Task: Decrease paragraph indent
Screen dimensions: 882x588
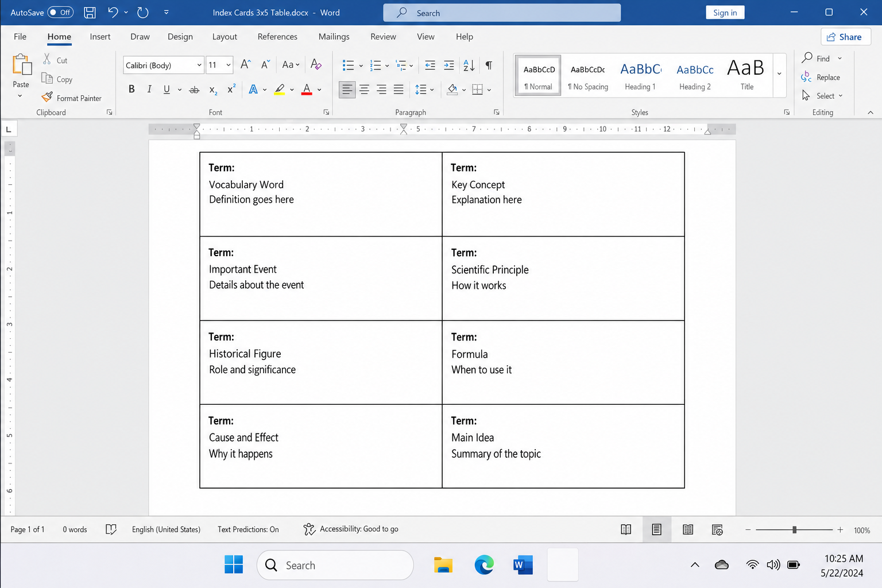Action: click(x=430, y=65)
